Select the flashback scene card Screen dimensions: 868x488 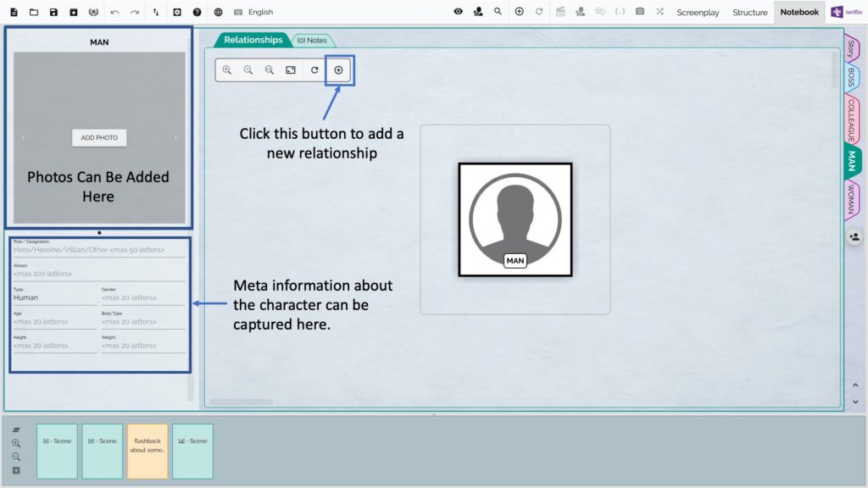[x=147, y=451]
